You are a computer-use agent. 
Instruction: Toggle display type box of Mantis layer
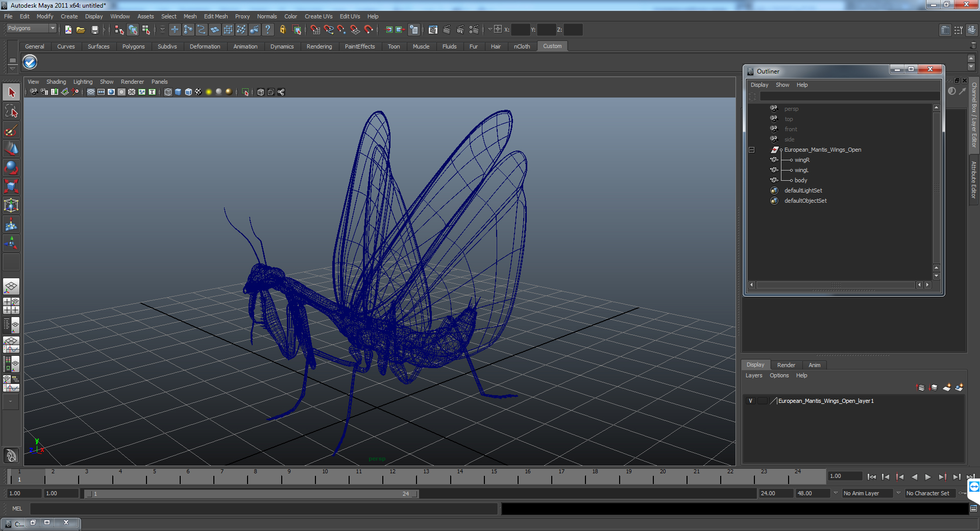[763, 401]
